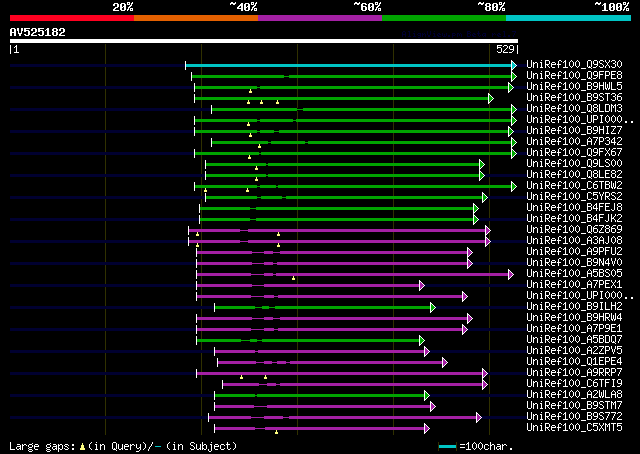
Task: Click the cyan ~100% identity legend segment
Action: tap(568, 18)
